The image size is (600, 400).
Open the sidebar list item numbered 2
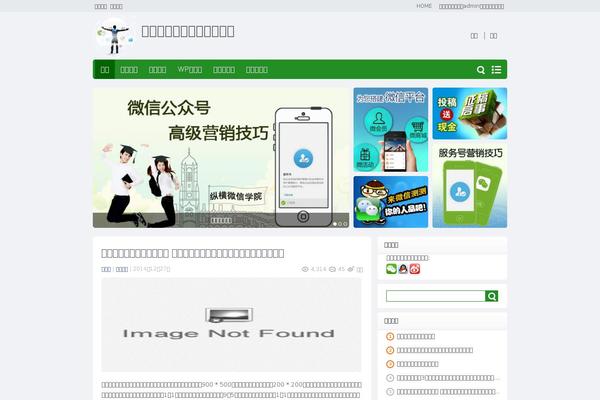pos(435,350)
